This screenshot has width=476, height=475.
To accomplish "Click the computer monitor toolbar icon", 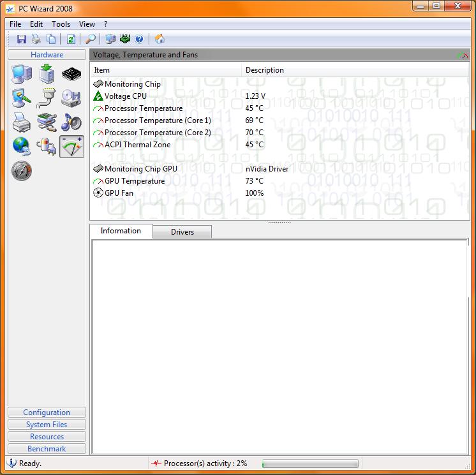I will (110, 39).
